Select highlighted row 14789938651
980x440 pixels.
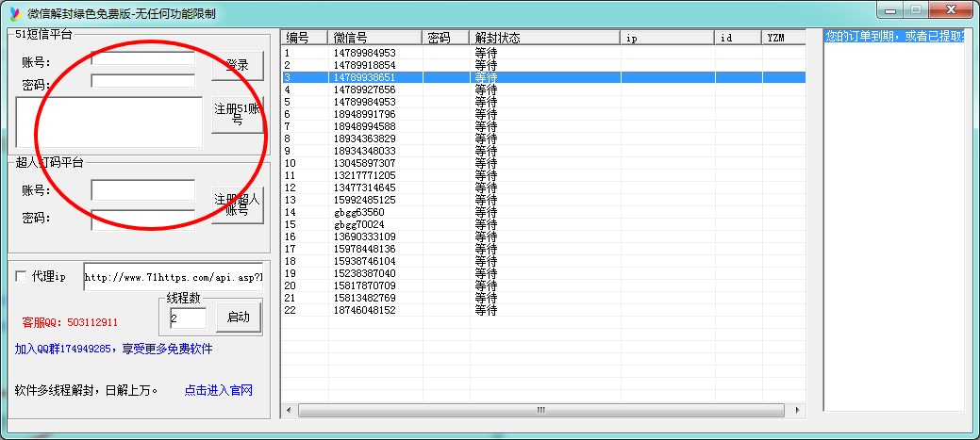point(543,77)
